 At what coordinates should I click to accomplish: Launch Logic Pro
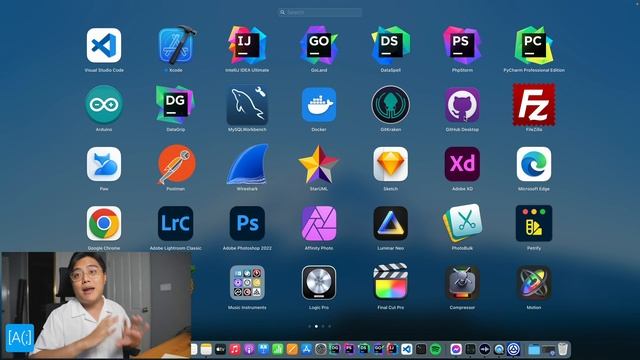tap(319, 282)
